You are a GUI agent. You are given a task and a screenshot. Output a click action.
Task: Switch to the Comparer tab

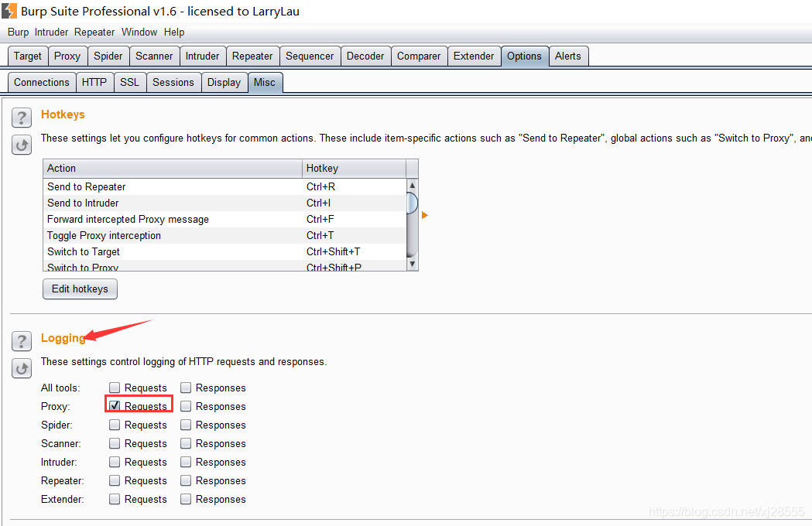(419, 56)
